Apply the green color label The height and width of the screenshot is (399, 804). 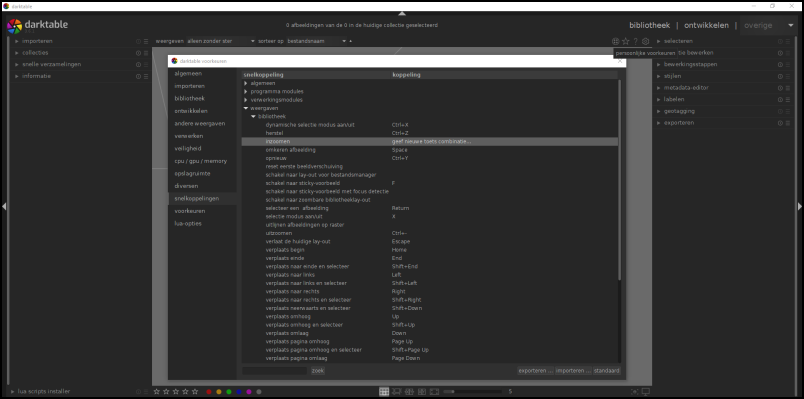(x=229, y=392)
